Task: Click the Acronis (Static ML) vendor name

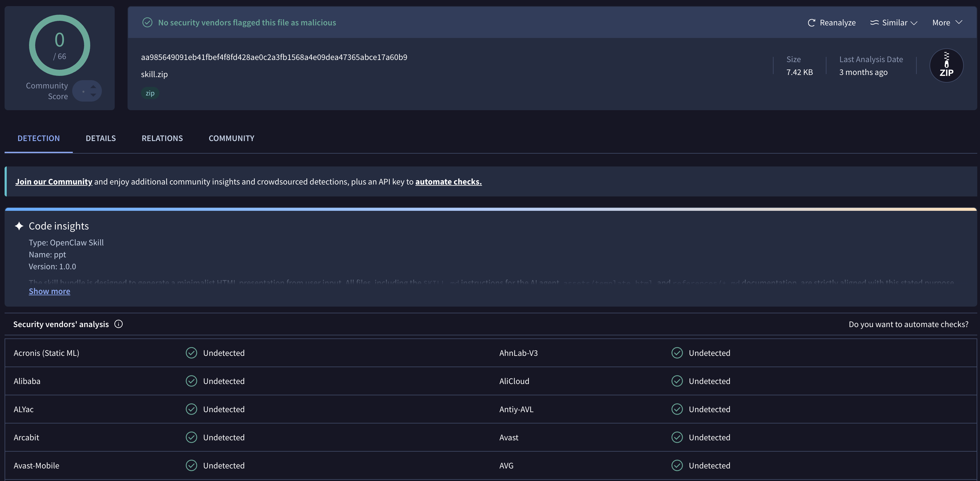Action: pyautogui.click(x=46, y=353)
